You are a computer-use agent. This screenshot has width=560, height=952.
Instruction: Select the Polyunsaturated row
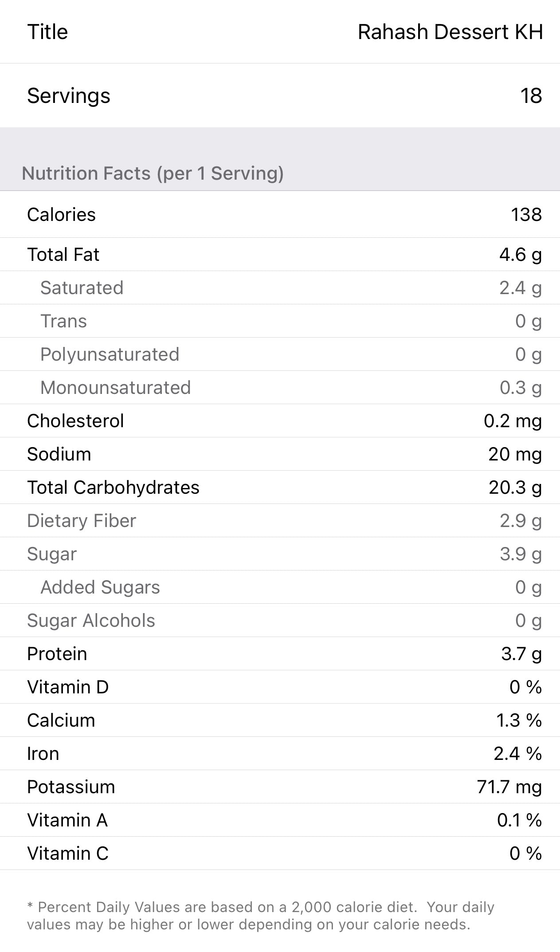pos(280,354)
